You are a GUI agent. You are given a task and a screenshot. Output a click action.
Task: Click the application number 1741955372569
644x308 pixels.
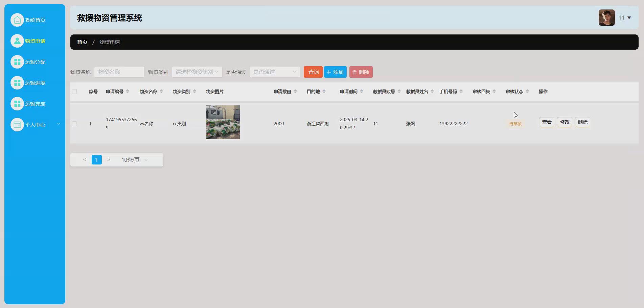[x=121, y=124]
